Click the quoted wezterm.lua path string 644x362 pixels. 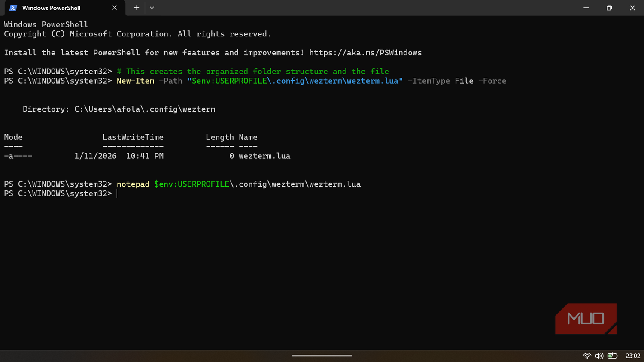coord(295,81)
